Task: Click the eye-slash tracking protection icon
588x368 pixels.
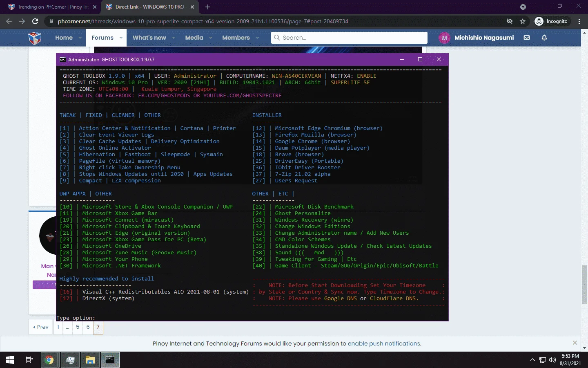Action: [510, 21]
